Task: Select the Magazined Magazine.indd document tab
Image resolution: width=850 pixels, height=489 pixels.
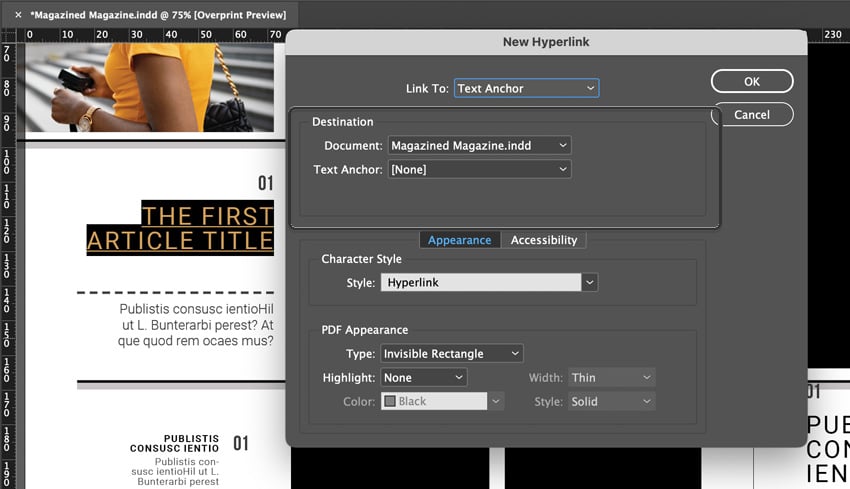Action: 158,15
